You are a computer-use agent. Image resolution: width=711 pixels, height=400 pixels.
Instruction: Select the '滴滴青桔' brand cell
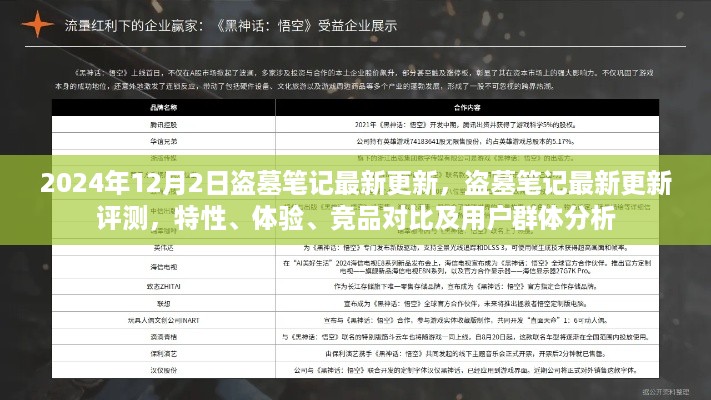coord(164,337)
